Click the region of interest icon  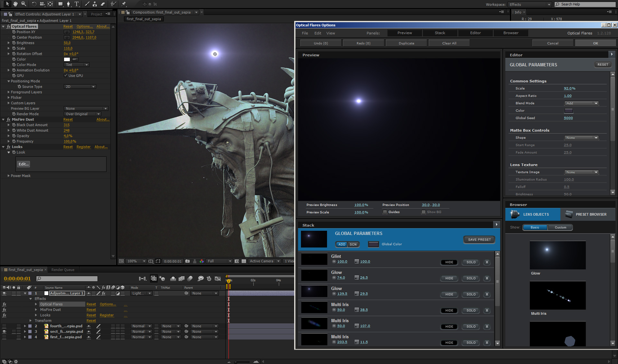tap(158, 261)
